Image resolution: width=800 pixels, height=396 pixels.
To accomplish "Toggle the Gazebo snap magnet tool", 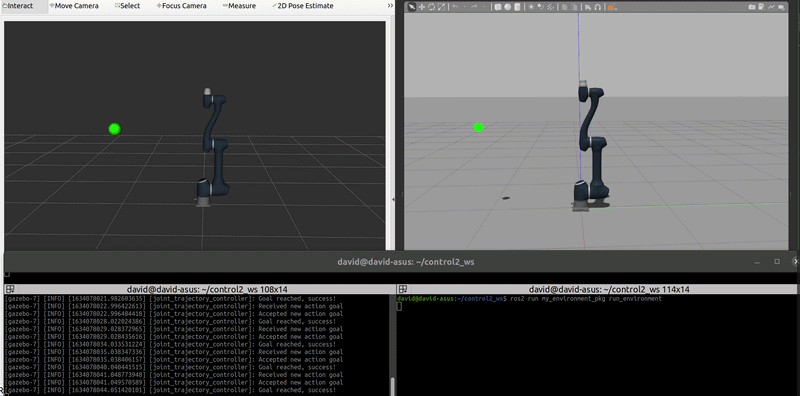I will tap(597, 7).
